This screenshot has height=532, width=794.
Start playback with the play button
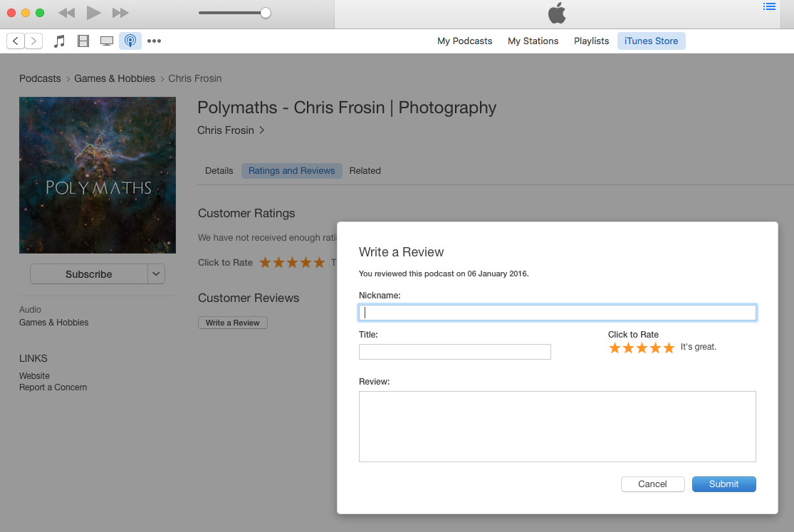94,13
